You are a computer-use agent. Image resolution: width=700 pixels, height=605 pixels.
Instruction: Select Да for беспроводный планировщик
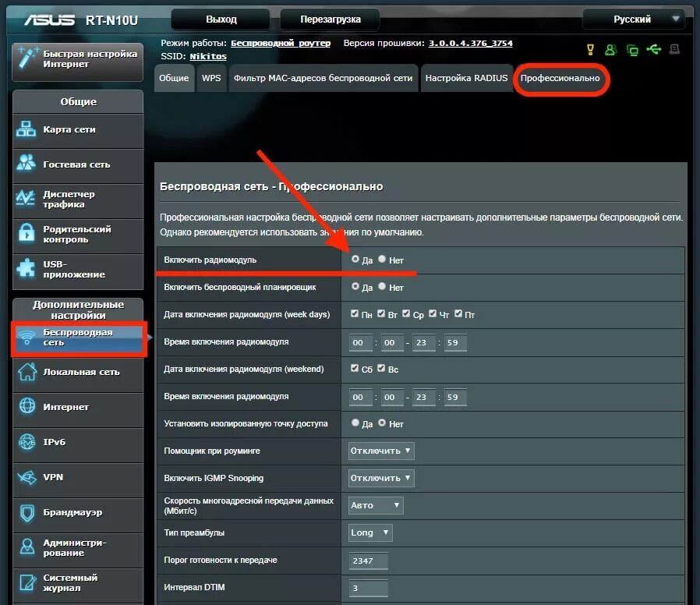[355, 286]
